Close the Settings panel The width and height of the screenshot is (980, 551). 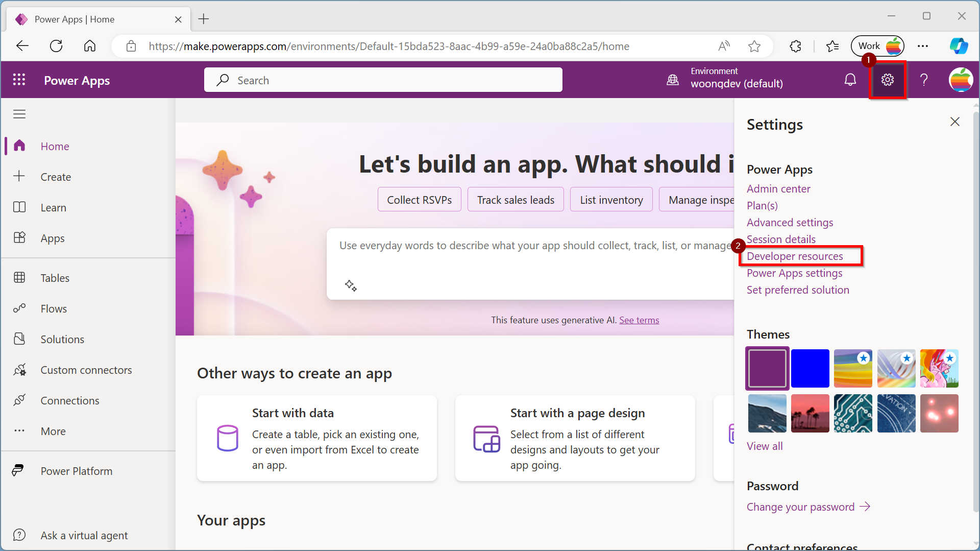(x=955, y=122)
